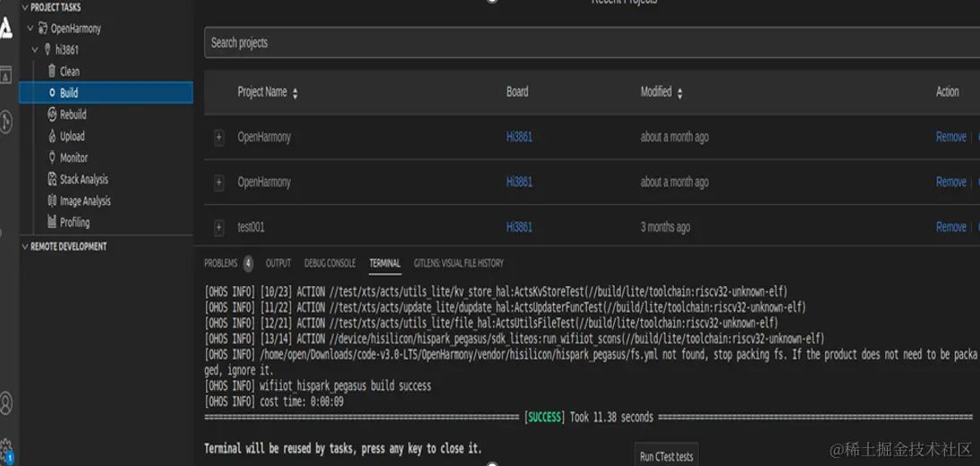The height and width of the screenshot is (466, 980).
Task: Click the Clean task trash icon
Action: (53, 72)
